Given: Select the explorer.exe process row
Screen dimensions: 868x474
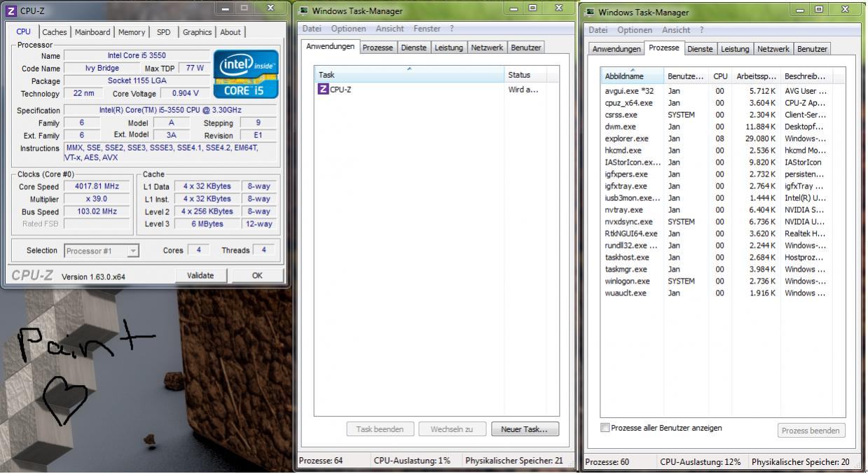Looking at the screenshot, I should (x=723, y=139).
